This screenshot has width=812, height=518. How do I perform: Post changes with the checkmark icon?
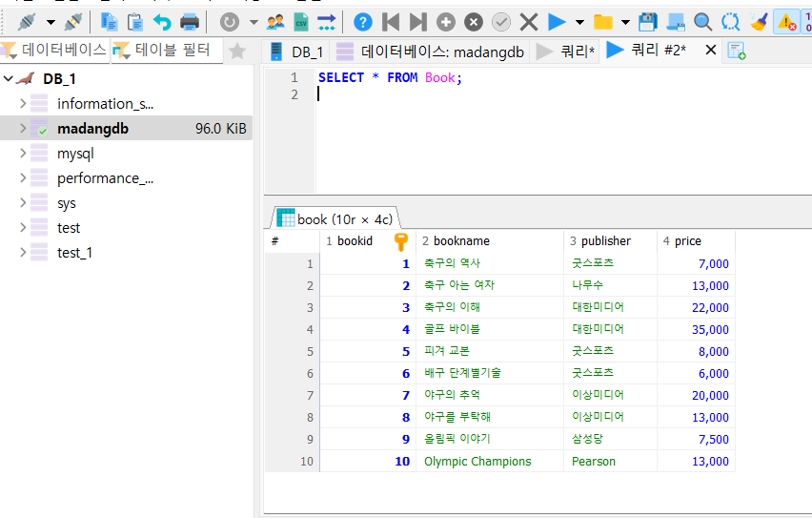pos(500,22)
